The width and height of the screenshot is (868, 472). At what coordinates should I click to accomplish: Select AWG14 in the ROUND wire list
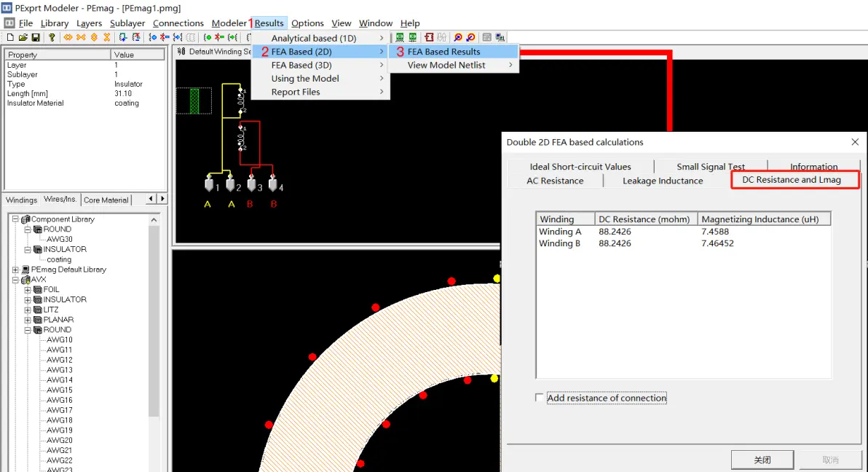[x=60, y=380]
